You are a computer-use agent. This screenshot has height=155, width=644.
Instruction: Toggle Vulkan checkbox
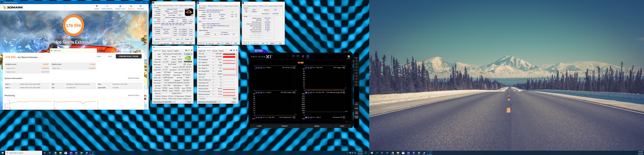[163, 99]
